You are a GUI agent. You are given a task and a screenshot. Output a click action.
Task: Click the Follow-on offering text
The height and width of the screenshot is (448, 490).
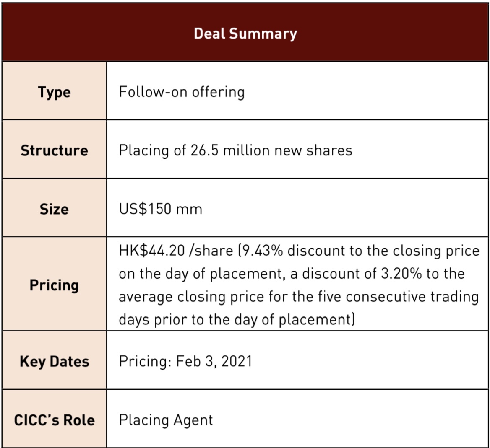(x=181, y=91)
